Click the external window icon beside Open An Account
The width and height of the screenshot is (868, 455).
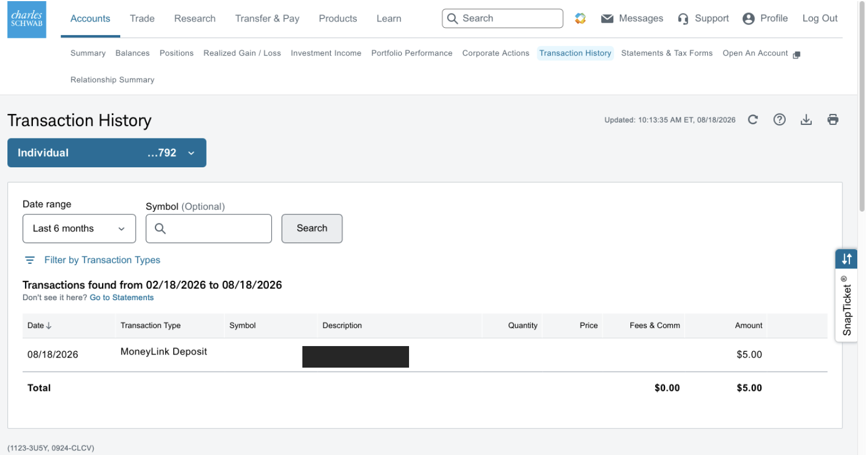point(797,55)
